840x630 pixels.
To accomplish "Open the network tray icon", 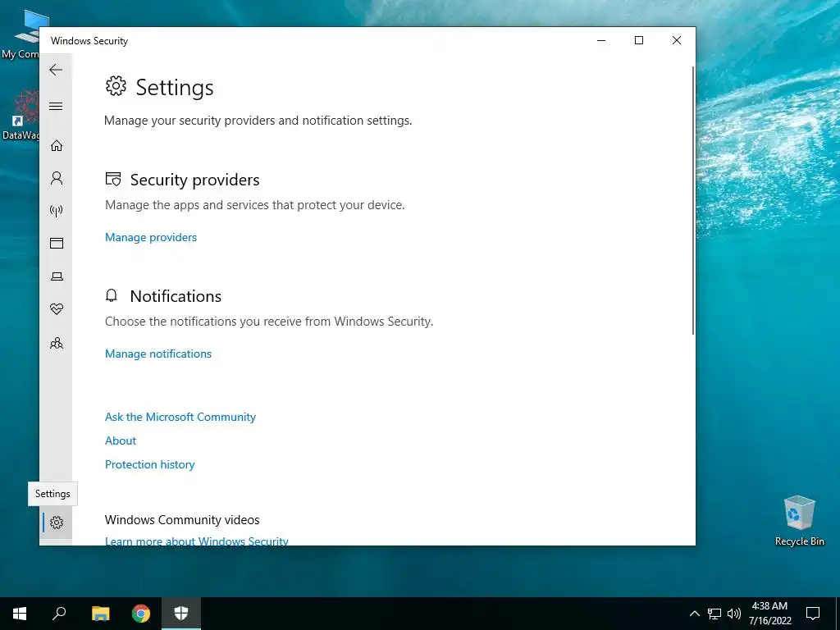I will tap(714, 614).
